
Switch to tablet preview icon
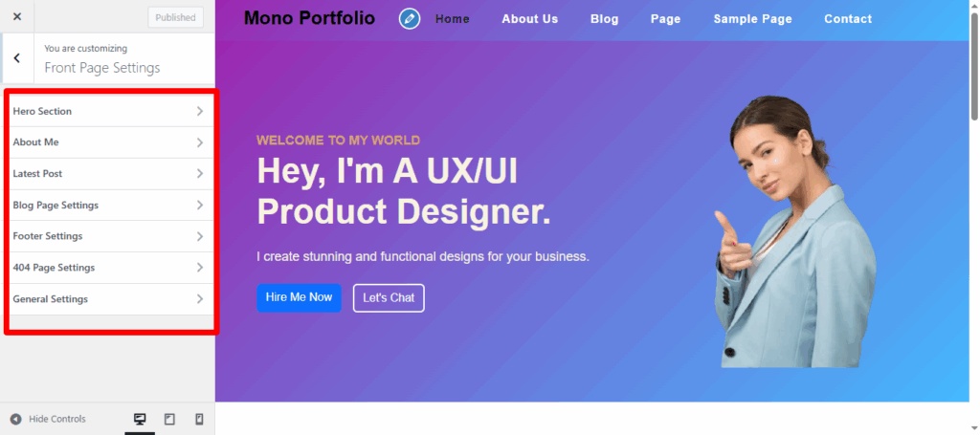(x=169, y=419)
